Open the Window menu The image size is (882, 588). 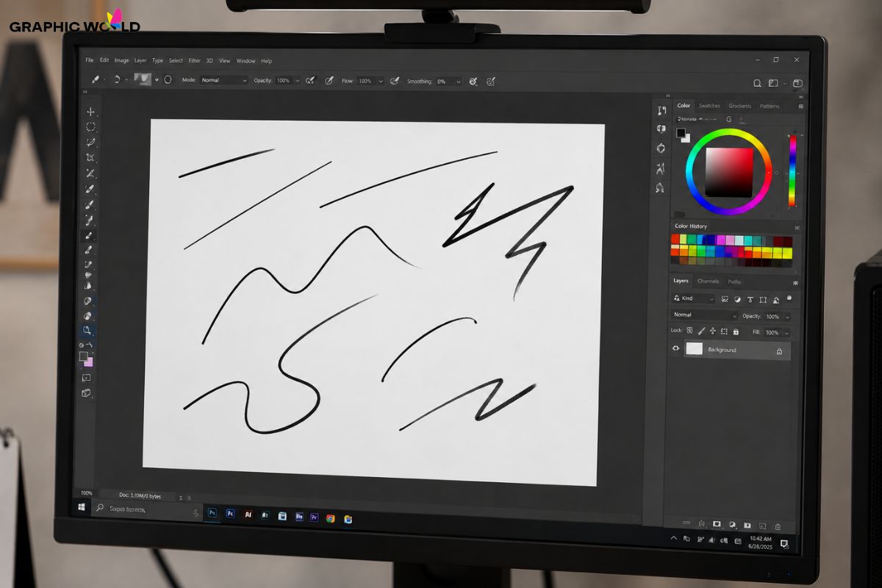(x=246, y=61)
